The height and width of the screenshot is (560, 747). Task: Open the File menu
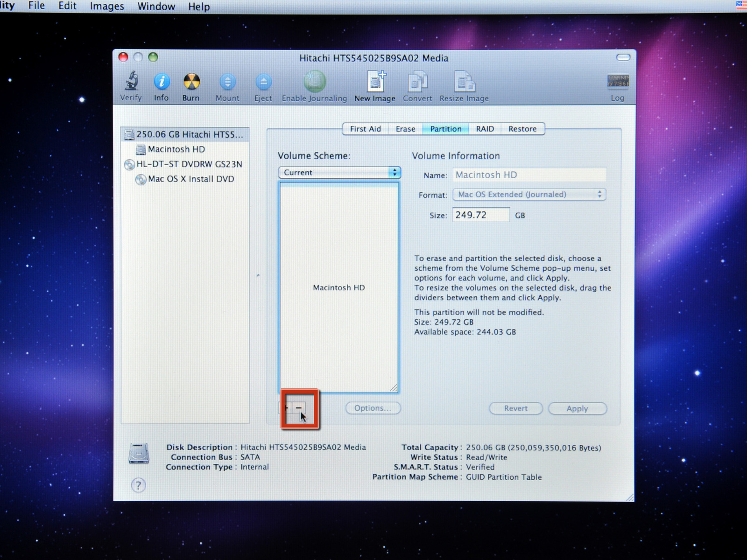[x=36, y=6]
